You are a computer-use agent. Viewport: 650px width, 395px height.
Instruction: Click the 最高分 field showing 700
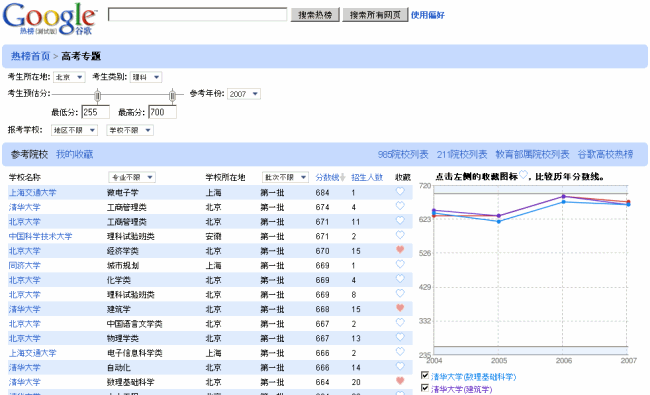(x=162, y=112)
